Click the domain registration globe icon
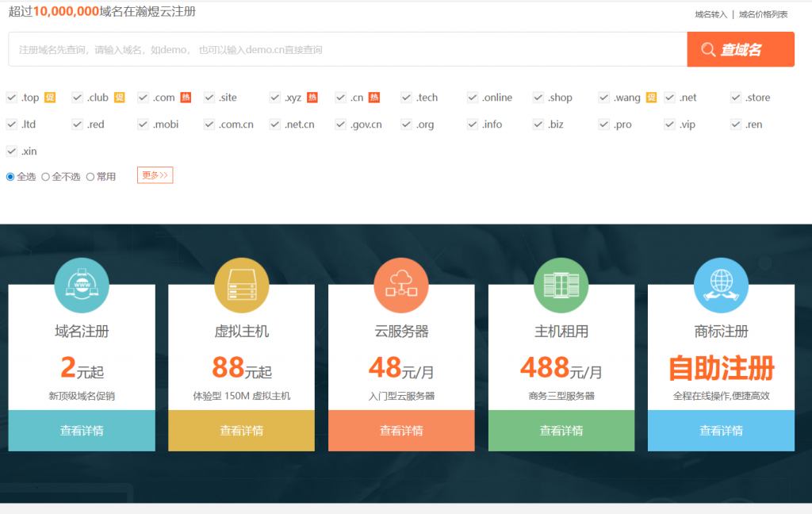812x514 pixels. click(82, 286)
